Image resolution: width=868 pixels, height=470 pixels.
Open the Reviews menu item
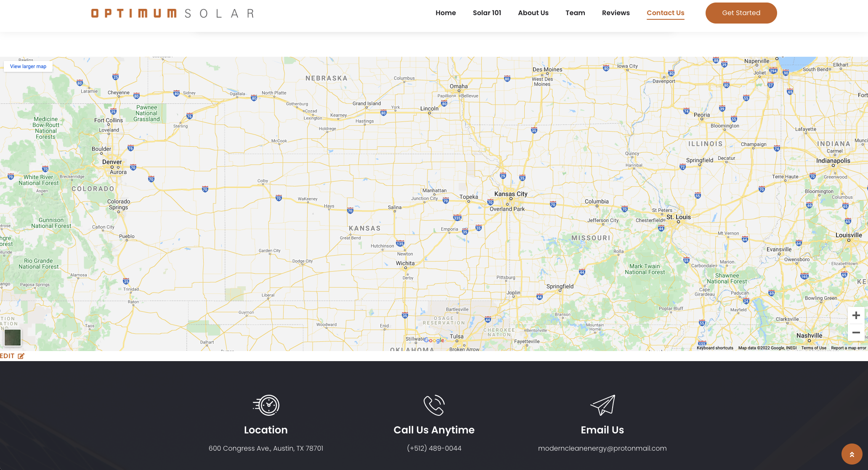tap(616, 13)
